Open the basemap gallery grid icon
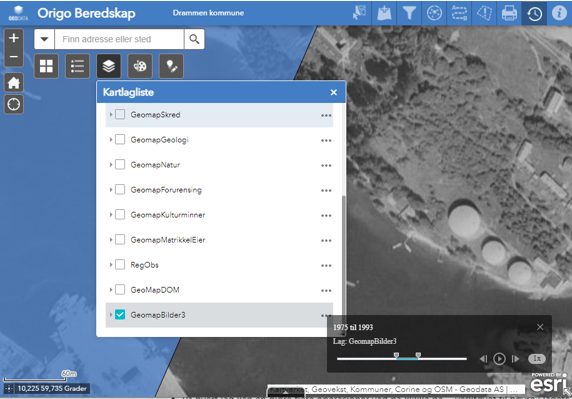Screen dimensions: 572x399 46,66
